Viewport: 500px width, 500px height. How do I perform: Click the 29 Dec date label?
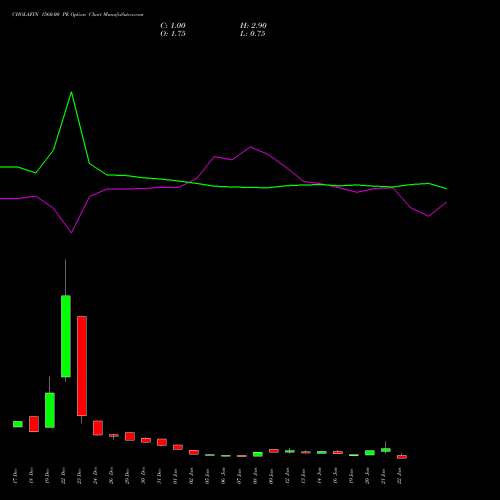click(127, 476)
